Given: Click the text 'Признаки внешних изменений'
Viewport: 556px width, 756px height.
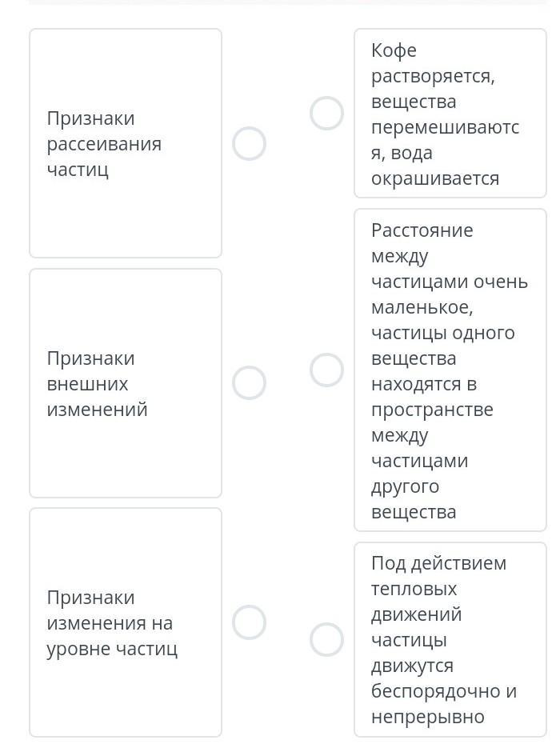Looking at the screenshot, I should tap(97, 384).
